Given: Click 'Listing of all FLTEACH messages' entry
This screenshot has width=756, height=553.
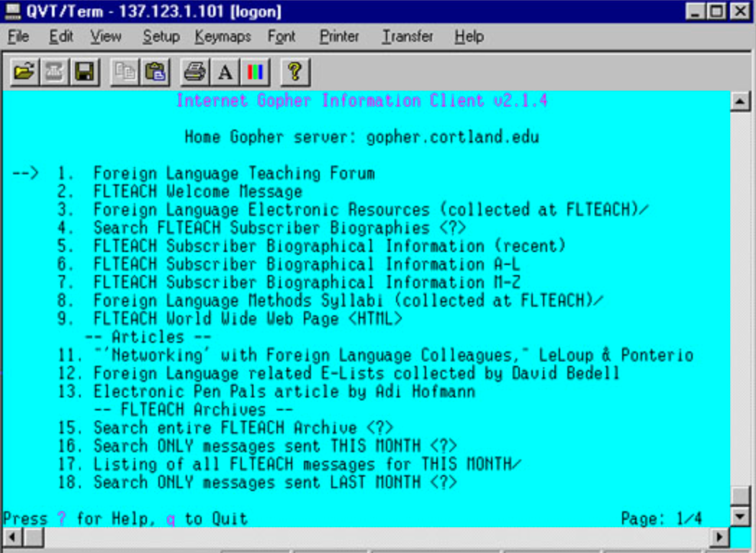Looking at the screenshot, I should point(307,464).
